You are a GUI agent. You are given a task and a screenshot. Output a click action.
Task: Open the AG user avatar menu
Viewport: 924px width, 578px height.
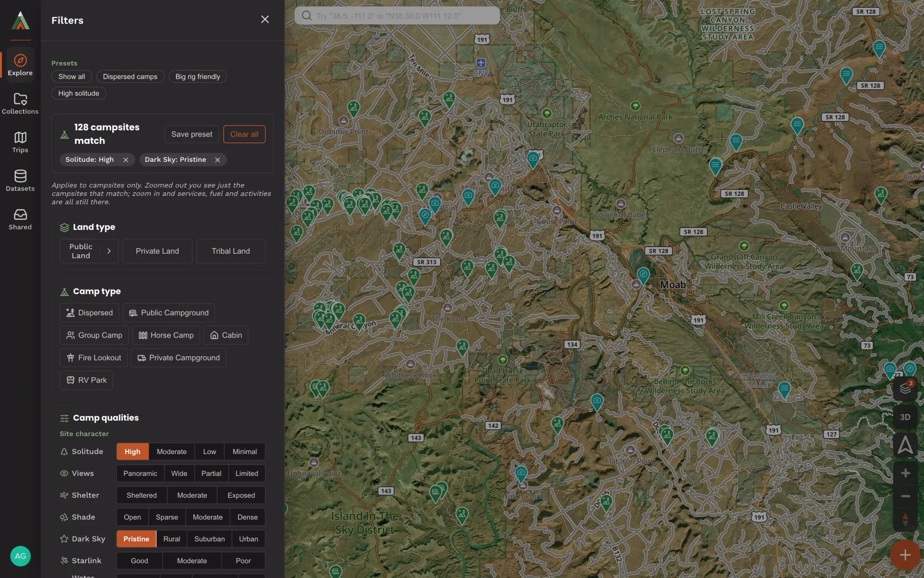click(20, 556)
